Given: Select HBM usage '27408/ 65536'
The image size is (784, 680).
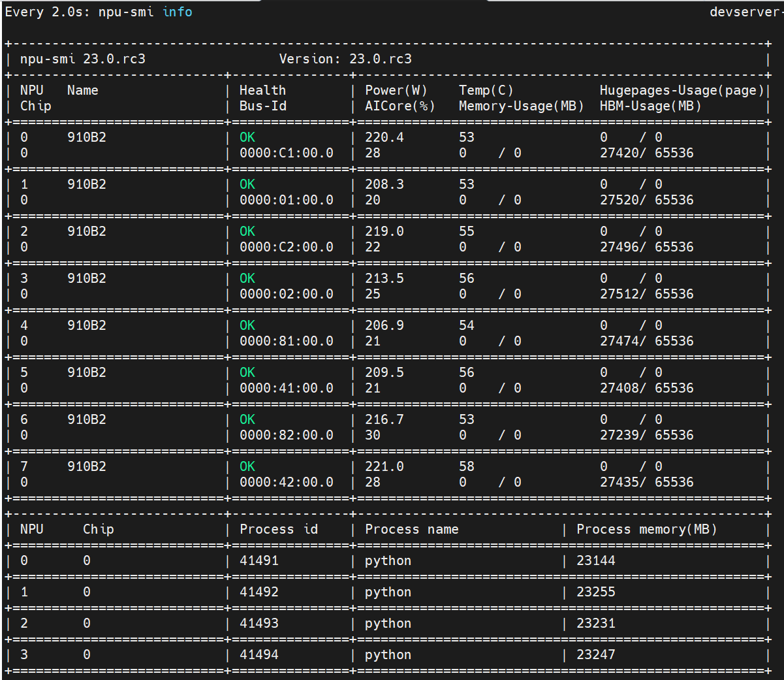Looking at the screenshot, I should [647, 388].
